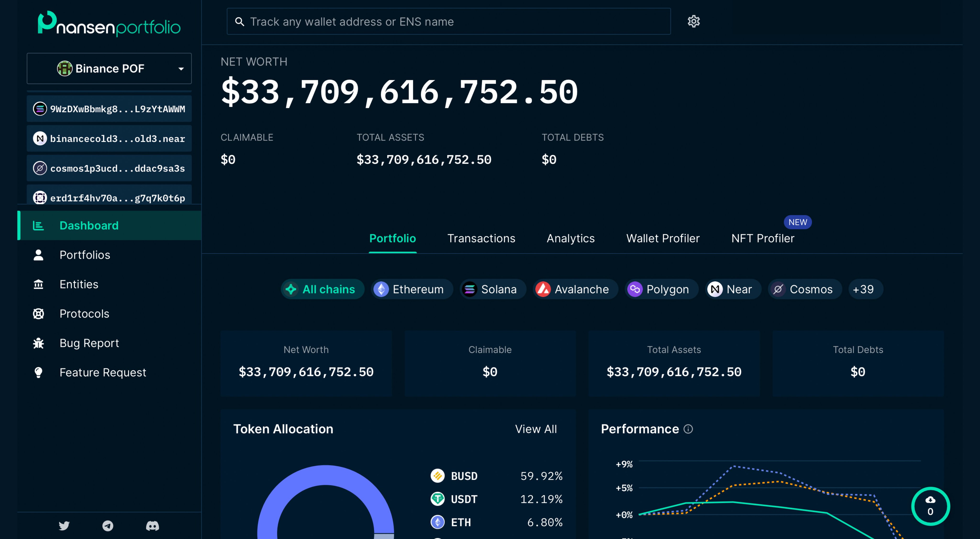
Task: Select the binancecold3 near wallet entry
Action: [x=109, y=138]
